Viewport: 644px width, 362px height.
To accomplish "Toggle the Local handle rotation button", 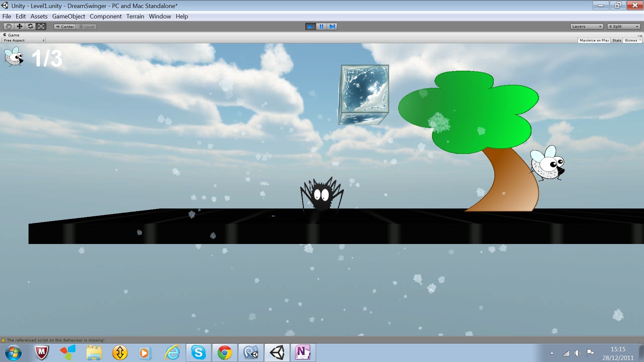I will [86, 27].
